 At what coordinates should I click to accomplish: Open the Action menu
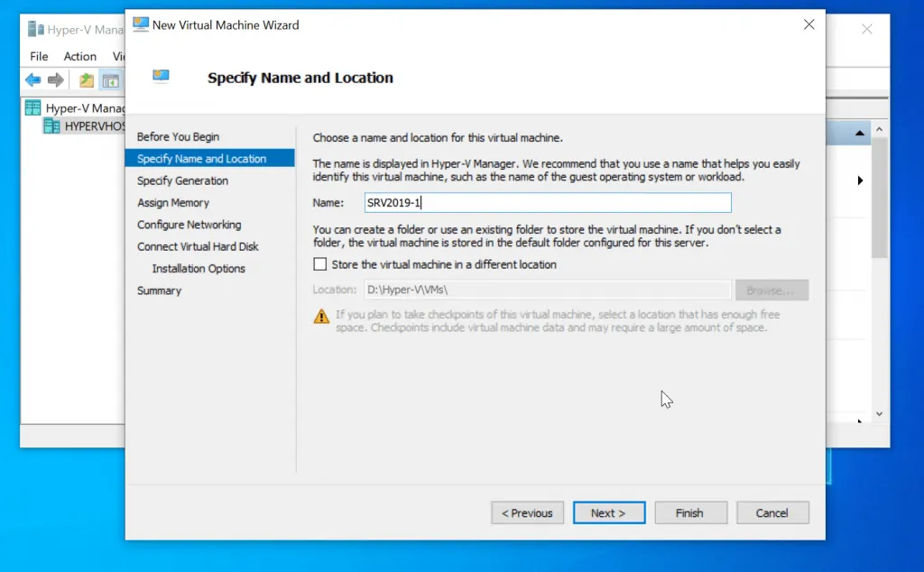(x=80, y=56)
